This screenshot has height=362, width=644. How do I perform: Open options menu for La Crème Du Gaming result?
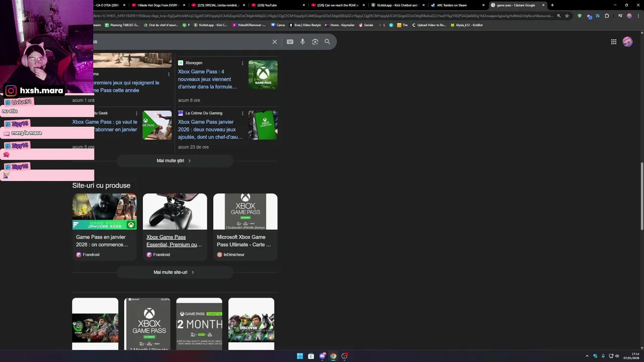coord(243,113)
